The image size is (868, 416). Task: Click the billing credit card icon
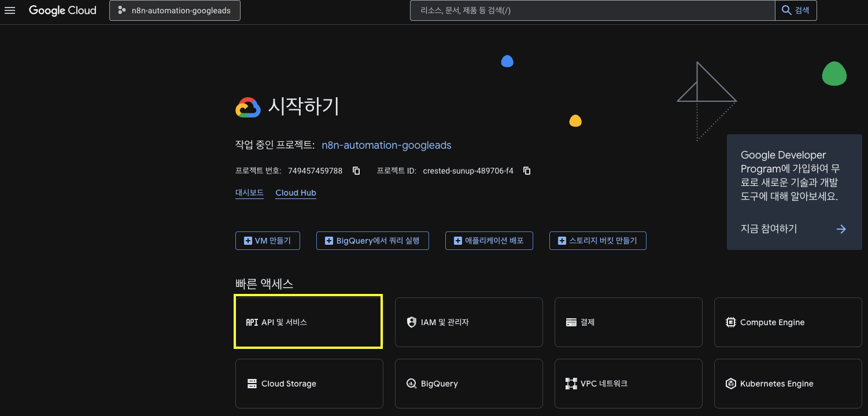tap(571, 322)
